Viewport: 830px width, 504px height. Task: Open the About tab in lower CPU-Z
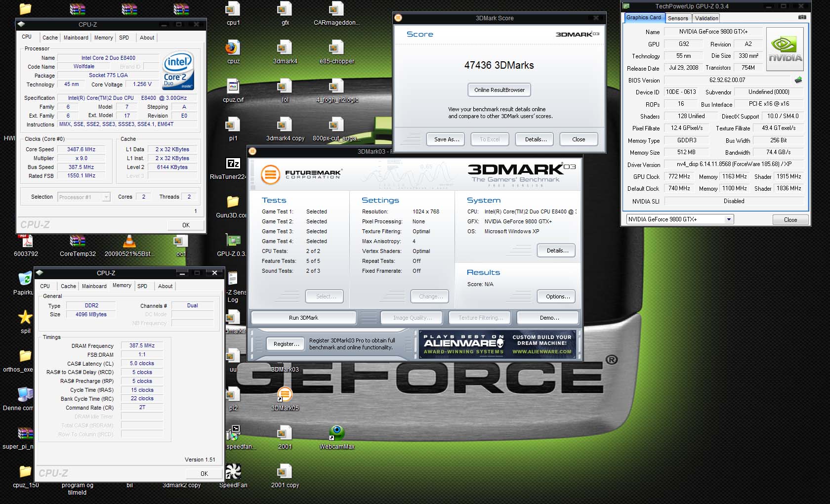[166, 286]
